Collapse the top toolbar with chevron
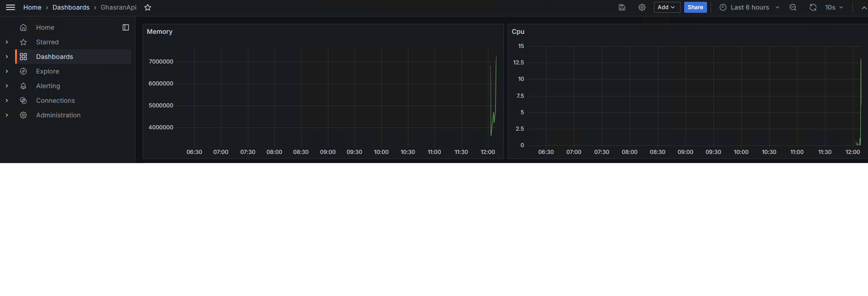Viewport: 868px width, 296px height. (864, 8)
